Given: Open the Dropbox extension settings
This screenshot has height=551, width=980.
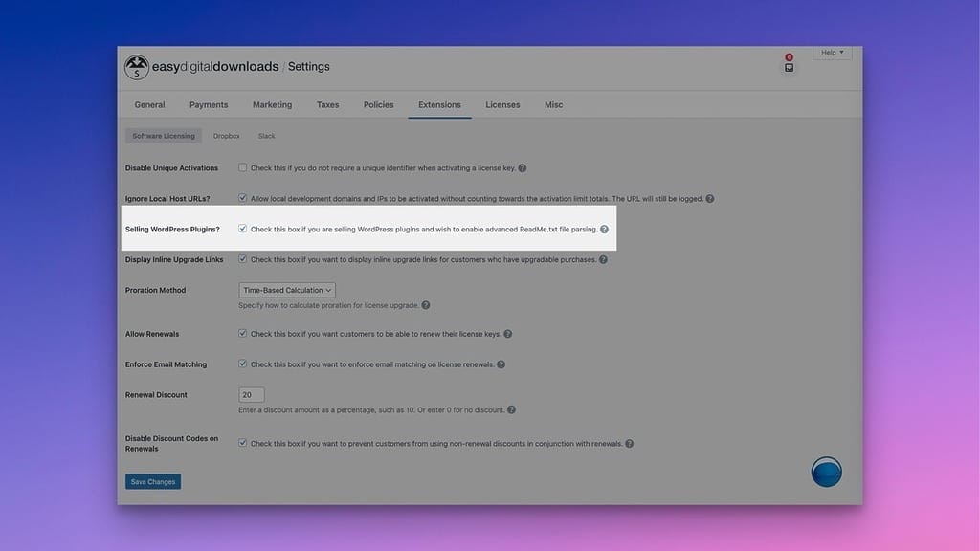Looking at the screenshot, I should tap(227, 136).
